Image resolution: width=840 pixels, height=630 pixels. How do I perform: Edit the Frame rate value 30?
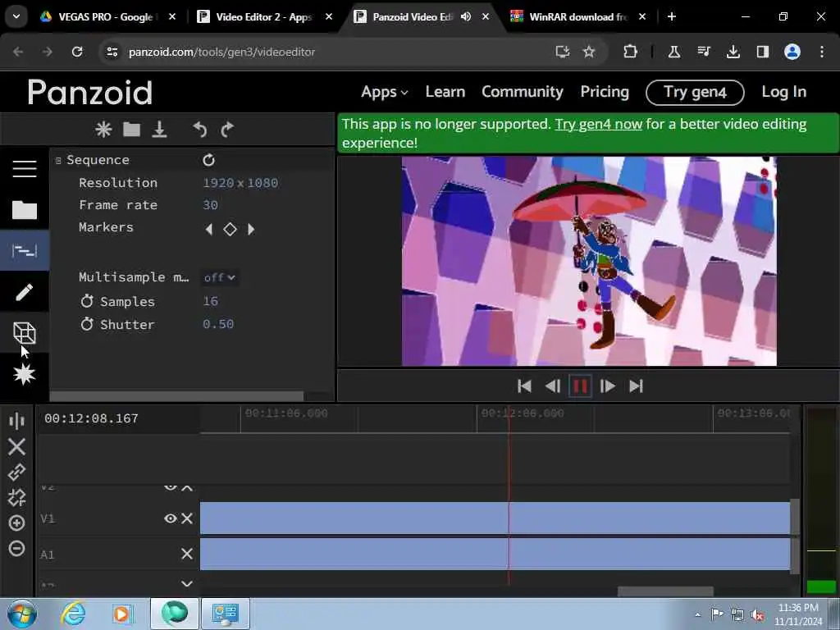click(x=211, y=205)
